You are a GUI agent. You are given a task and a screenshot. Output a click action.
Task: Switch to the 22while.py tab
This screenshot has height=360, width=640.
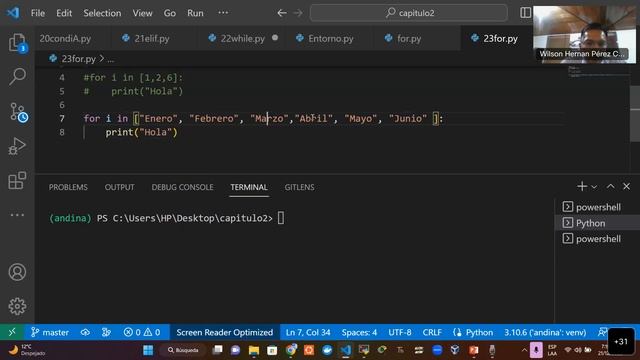coord(242,38)
